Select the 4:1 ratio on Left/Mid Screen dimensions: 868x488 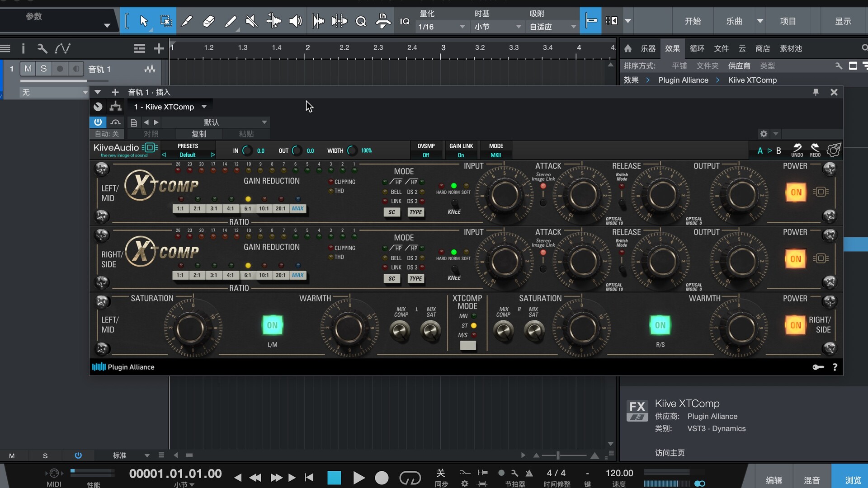(x=231, y=209)
